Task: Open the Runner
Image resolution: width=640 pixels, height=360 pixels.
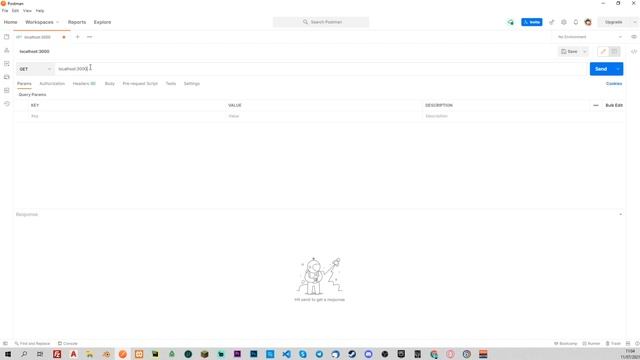Action: (591, 343)
